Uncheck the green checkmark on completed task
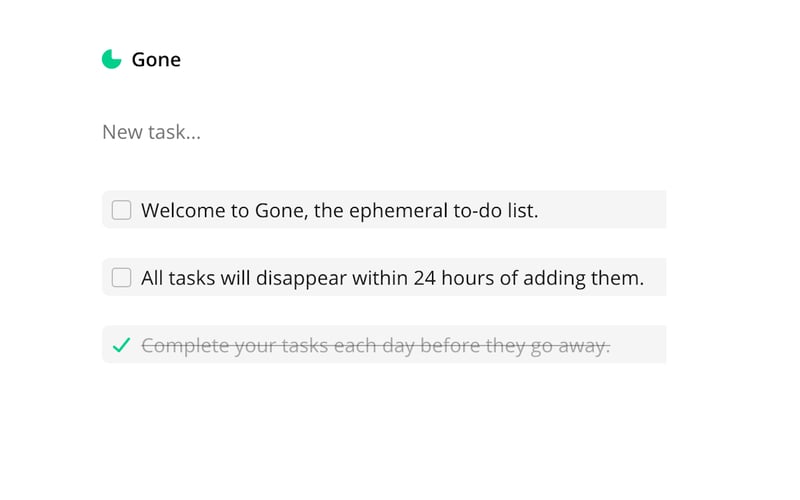The width and height of the screenshot is (800, 500). click(x=121, y=345)
